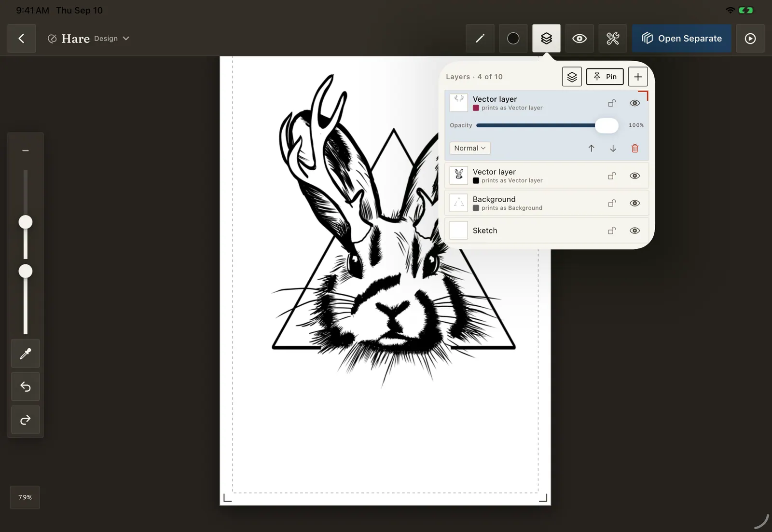Viewport: 772px width, 532px height.
Task: Click the edit icon beside Hare title
Action: [52, 39]
